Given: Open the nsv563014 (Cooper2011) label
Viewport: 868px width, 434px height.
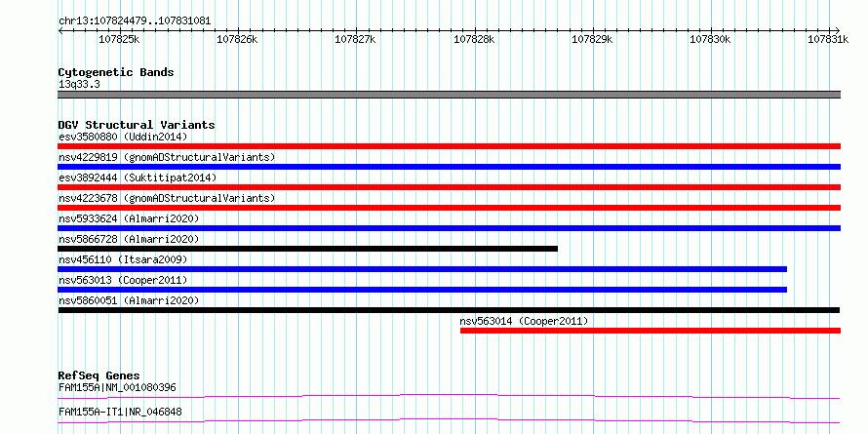Looking at the screenshot, I should (524, 321).
